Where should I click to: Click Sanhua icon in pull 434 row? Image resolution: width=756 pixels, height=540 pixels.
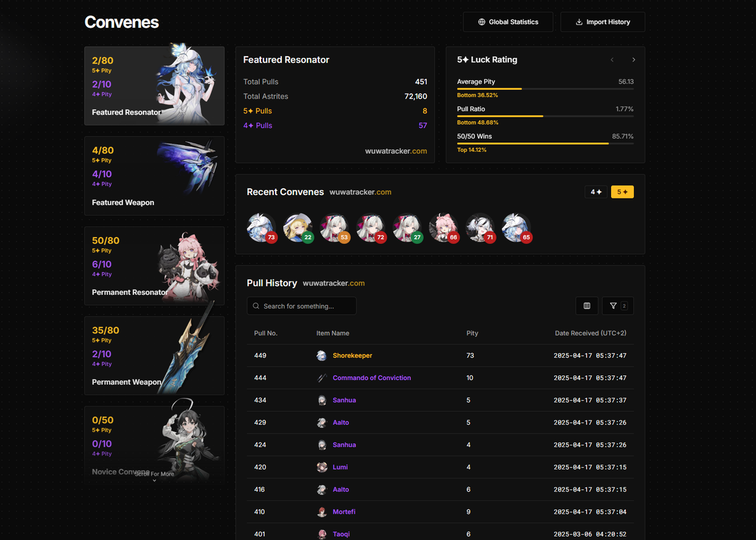(x=322, y=400)
